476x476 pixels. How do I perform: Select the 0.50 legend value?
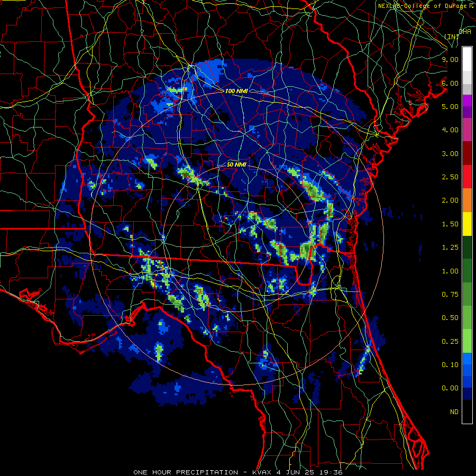(450, 318)
